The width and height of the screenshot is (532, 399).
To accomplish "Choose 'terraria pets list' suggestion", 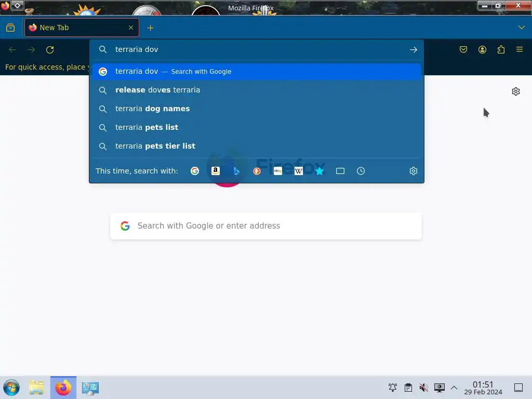I will (257, 128).
